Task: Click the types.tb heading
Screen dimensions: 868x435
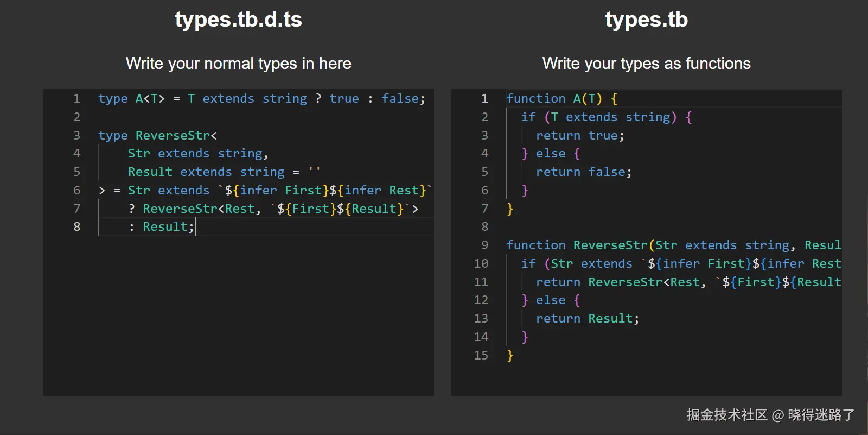Action: click(x=646, y=20)
